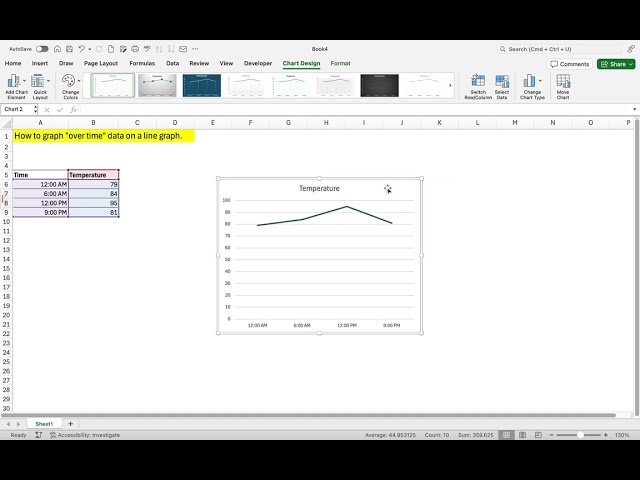Switch to the Format tab
The width and height of the screenshot is (640, 480).
(x=340, y=63)
